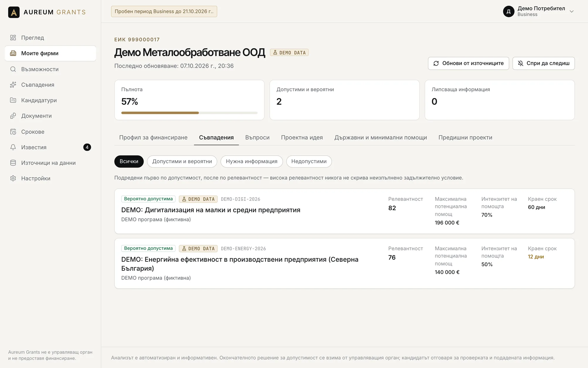This screenshot has height=368, width=588.
Task: Select the active Съвпадения tab
Action: point(216,137)
